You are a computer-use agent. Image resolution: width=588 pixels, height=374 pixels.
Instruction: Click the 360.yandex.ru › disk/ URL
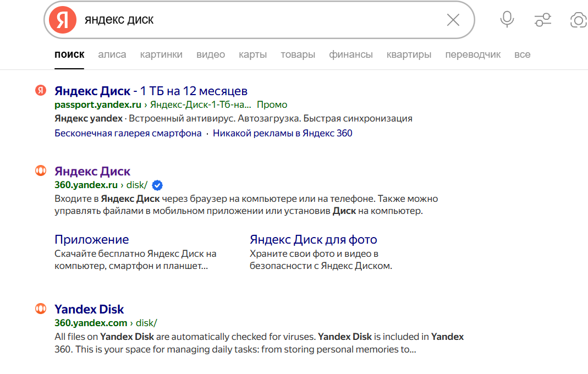coord(101,185)
